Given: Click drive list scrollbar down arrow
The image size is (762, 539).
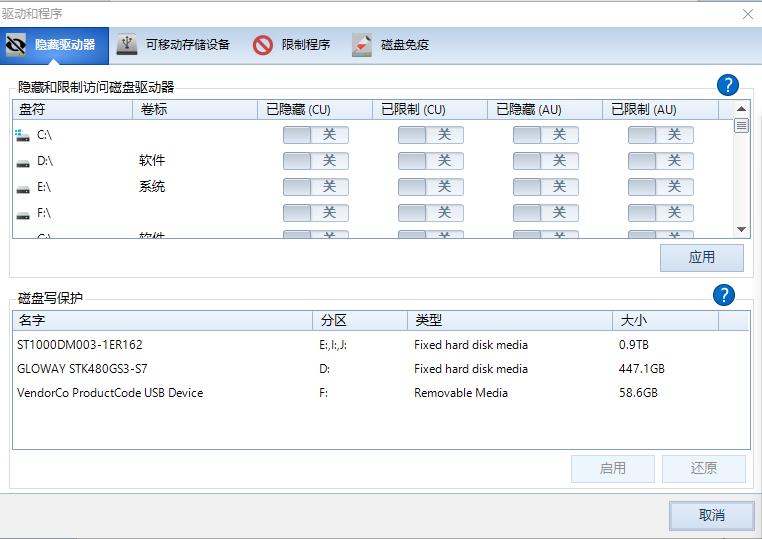Looking at the screenshot, I should pyautogui.click(x=741, y=229).
